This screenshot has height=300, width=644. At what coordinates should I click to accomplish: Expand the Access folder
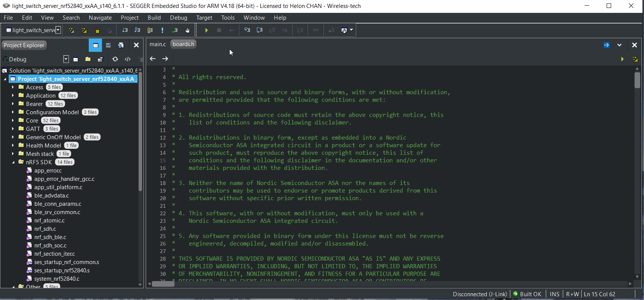point(13,87)
